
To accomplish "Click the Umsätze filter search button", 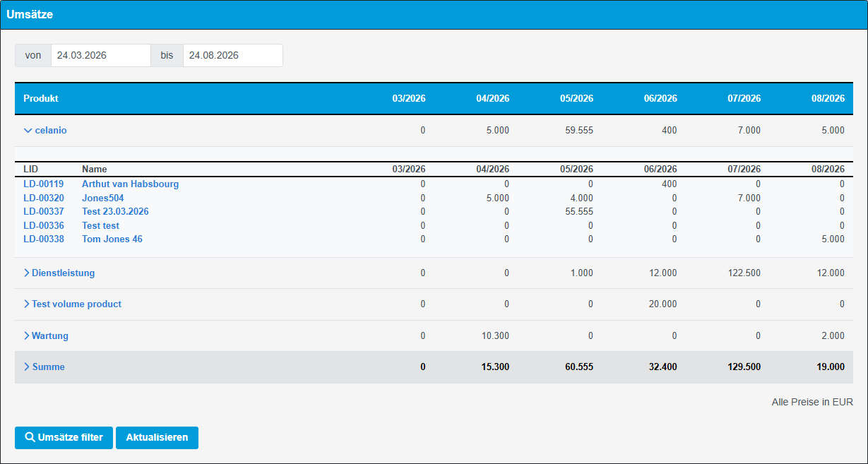I will pos(64,438).
